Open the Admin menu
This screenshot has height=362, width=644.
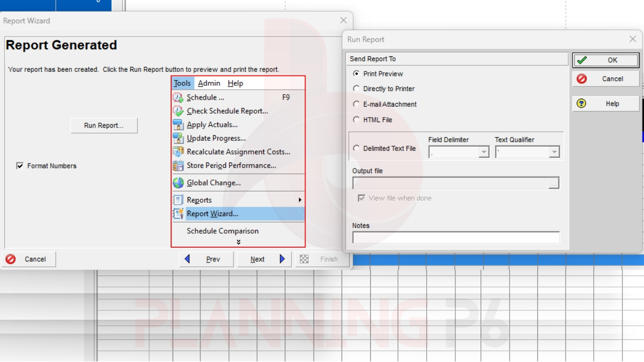pyautogui.click(x=209, y=83)
